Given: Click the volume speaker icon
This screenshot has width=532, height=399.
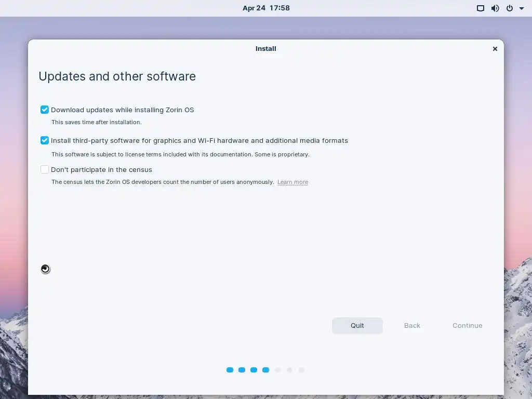Looking at the screenshot, I should pyautogui.click(x=495, y=8).
